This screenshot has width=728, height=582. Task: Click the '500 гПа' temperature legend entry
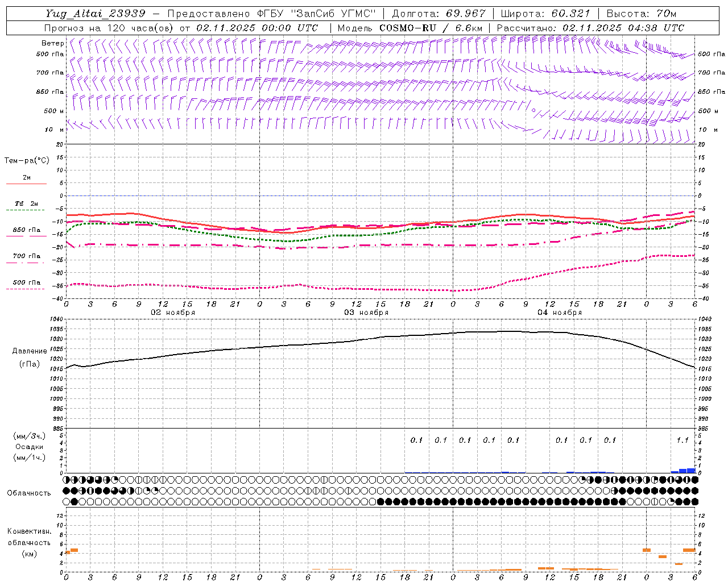pos(27,282)
